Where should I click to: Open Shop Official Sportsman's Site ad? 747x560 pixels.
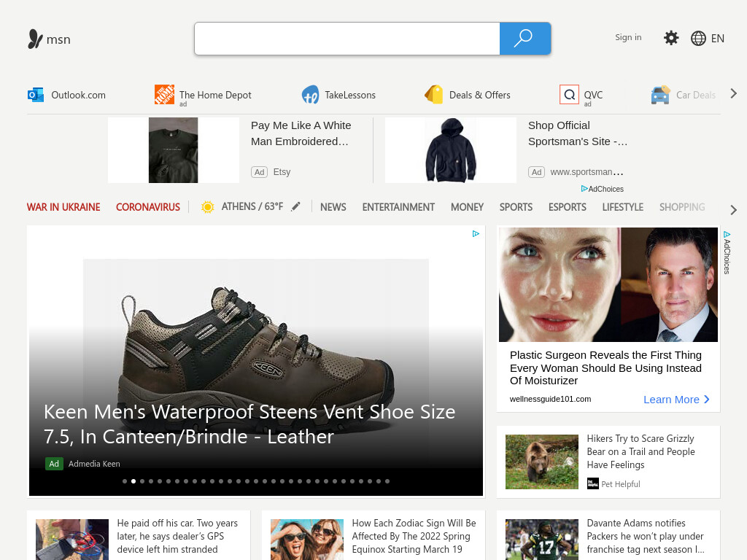click(578, 133)
